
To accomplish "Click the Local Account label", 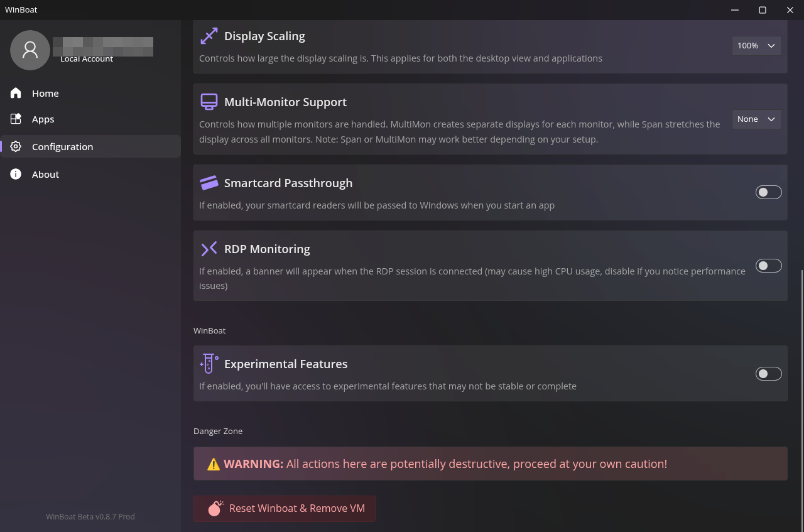I will click(x=87, y=59).
